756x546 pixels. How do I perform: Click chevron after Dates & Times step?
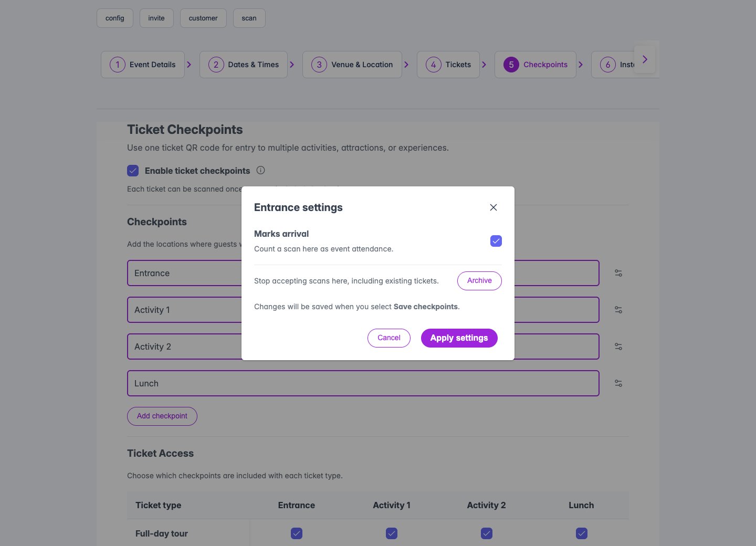tap(292, 65)
